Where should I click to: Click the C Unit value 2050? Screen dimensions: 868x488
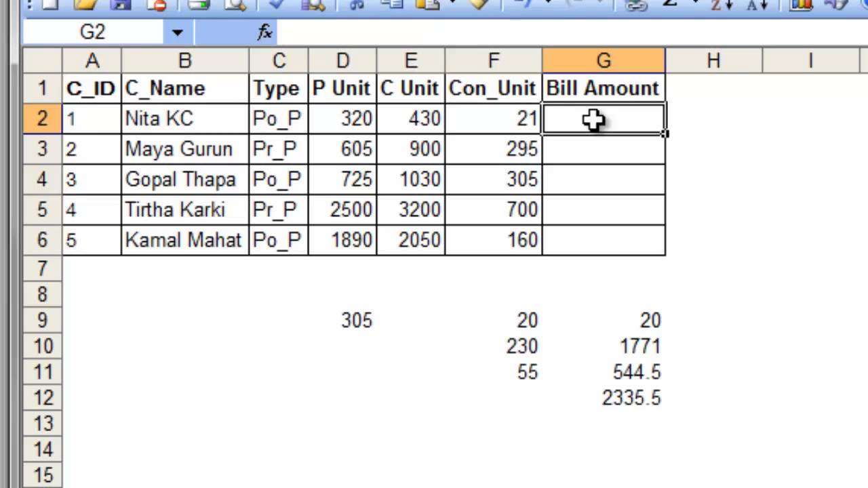click(411, 241)
